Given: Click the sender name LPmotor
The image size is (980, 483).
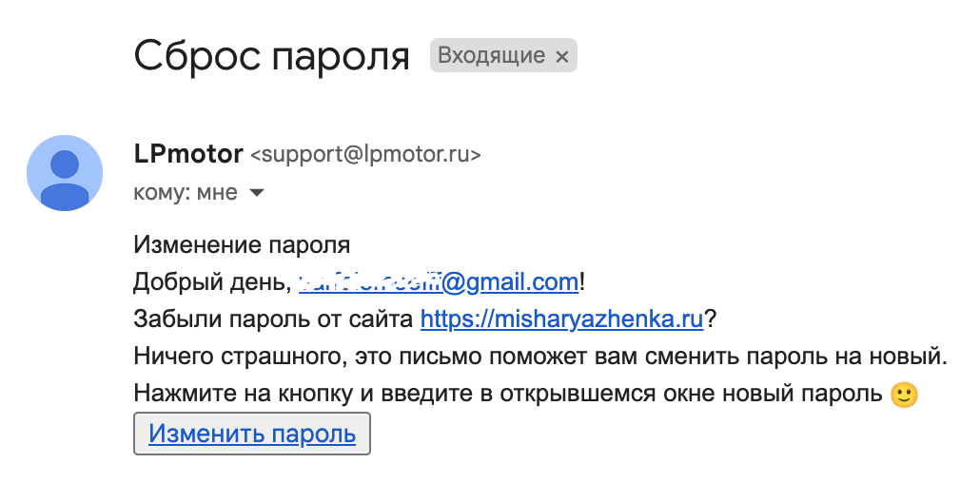Looking at the screenshot, I should pos(188,154).
